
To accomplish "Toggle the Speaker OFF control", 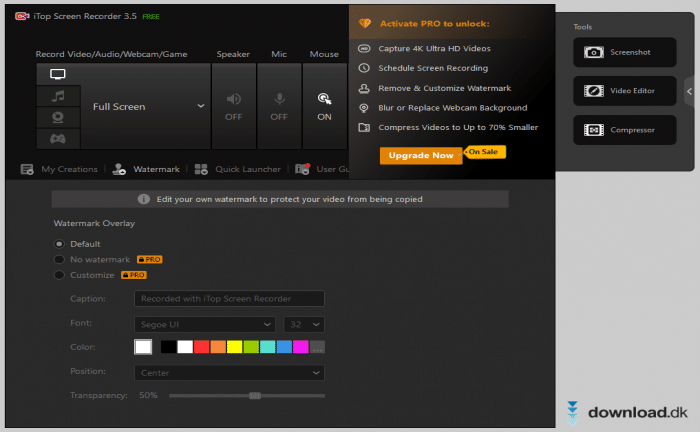I will coord(233,106).
